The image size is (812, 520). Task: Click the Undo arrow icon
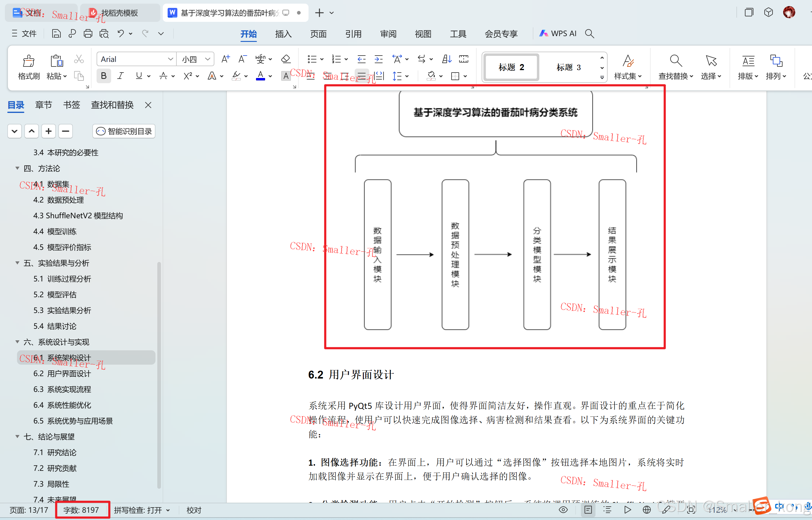(x=121, y=33)
